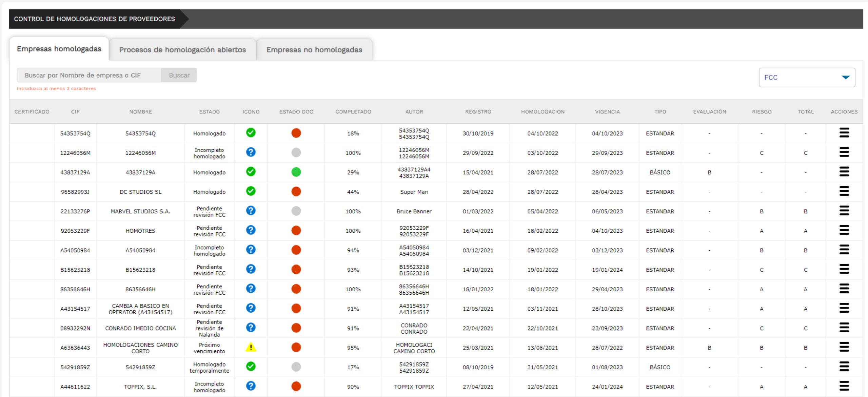The image size is (868, 397).
Task: Expand the FCC company dropdown
Action: [x=807, y=78]
